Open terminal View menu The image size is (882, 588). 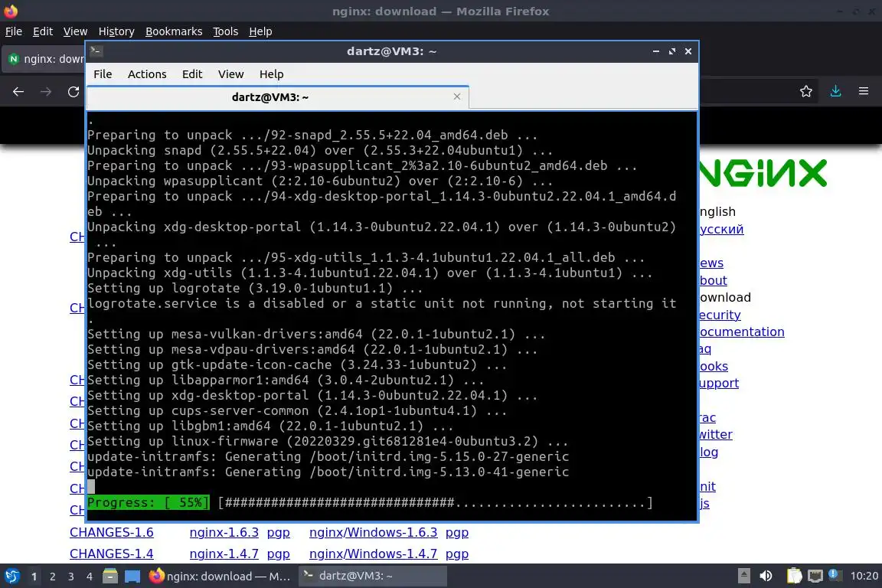pos(230,74)
